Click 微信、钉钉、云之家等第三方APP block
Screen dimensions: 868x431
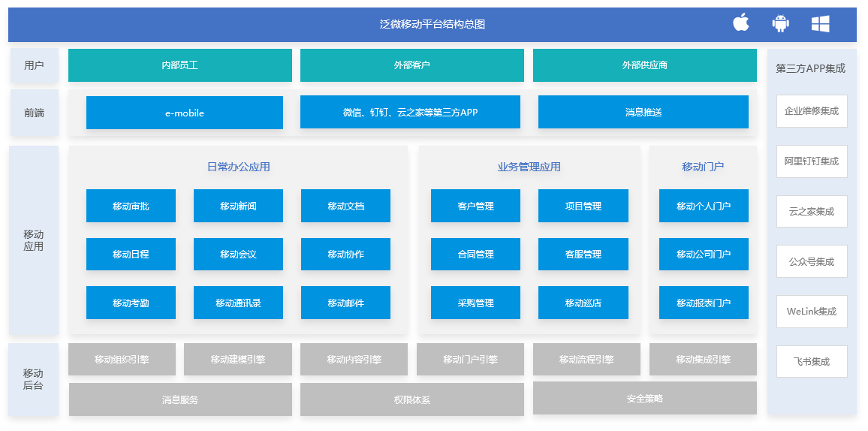[x=410, y=113]
